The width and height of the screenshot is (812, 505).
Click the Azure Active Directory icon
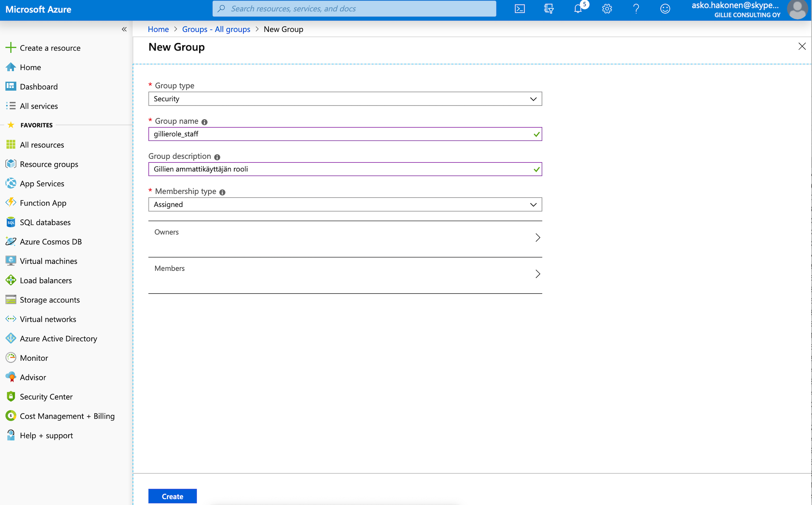tap(11, 338)
